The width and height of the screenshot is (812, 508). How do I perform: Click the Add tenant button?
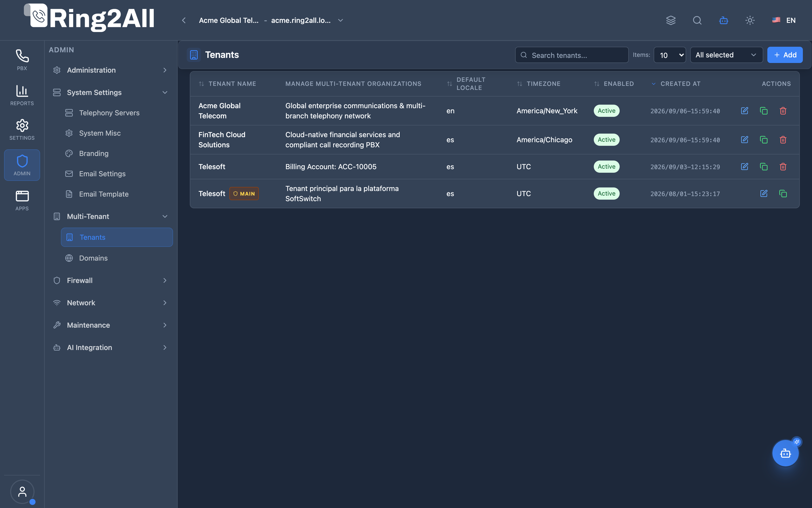[x=785, y=55]
